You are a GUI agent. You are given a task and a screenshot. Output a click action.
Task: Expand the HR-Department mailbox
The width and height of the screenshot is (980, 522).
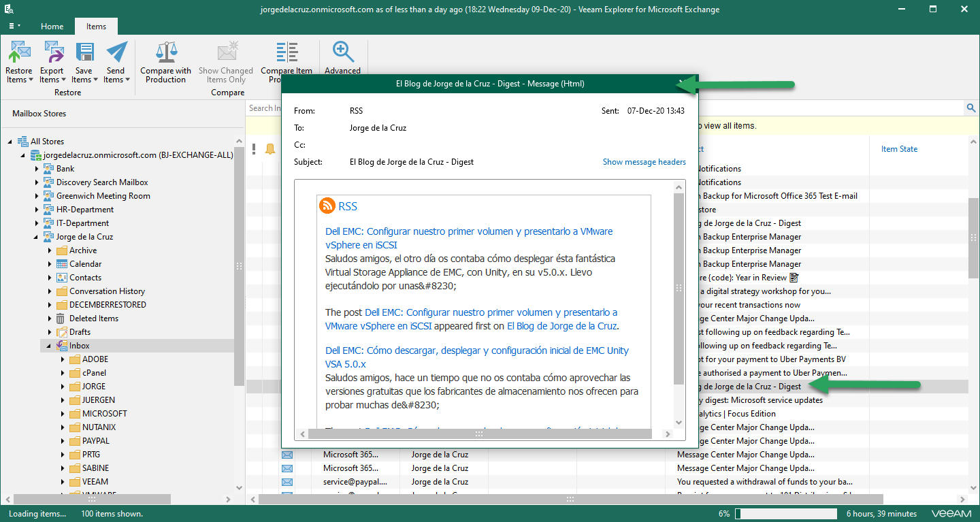coord(37,210)
